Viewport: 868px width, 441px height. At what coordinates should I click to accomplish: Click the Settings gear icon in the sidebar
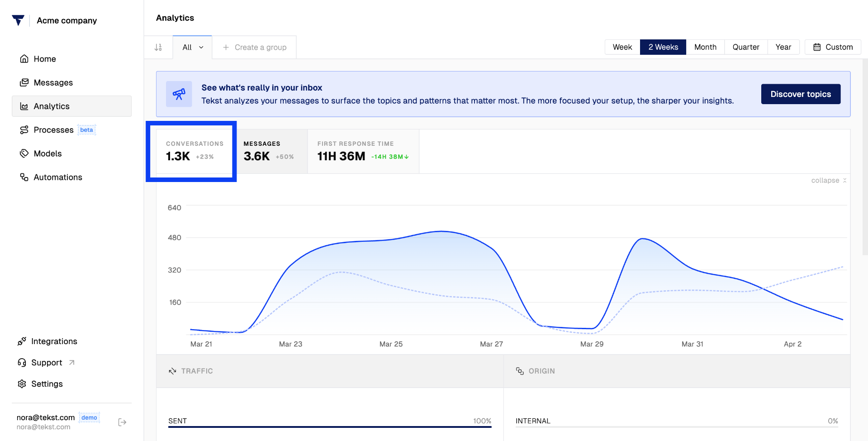(22, 384)
